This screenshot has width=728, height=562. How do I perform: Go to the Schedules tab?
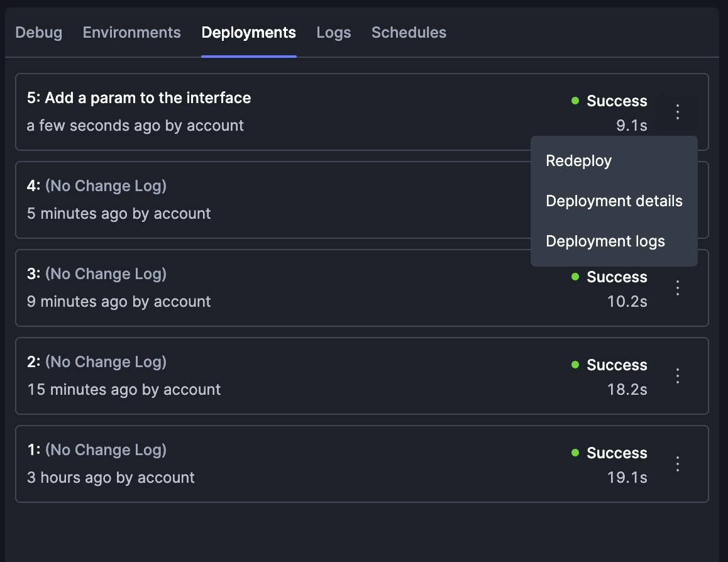(409, 33)
